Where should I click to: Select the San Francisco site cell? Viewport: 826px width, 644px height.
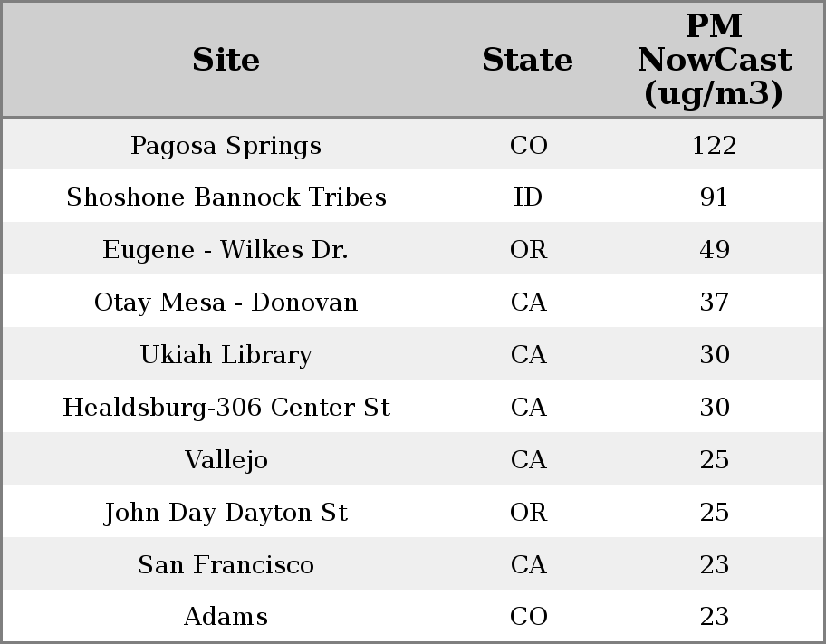pyautogui.click(x=226, y=565)
